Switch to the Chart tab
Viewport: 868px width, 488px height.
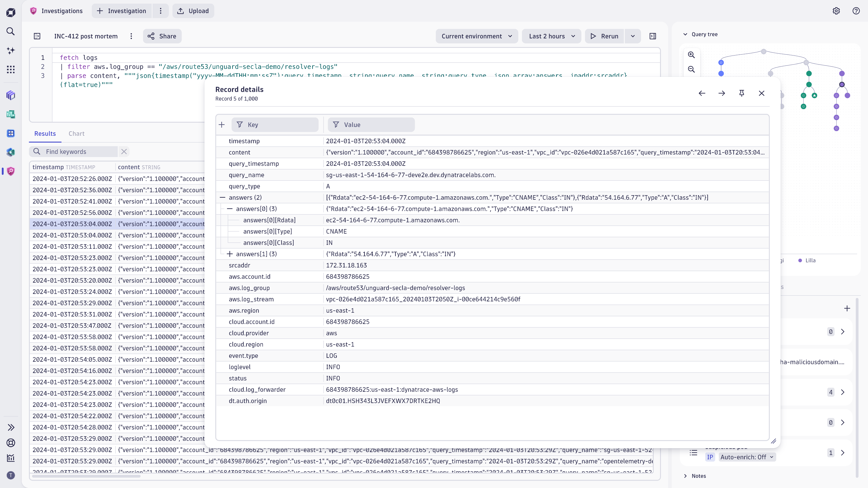[76, 134]
